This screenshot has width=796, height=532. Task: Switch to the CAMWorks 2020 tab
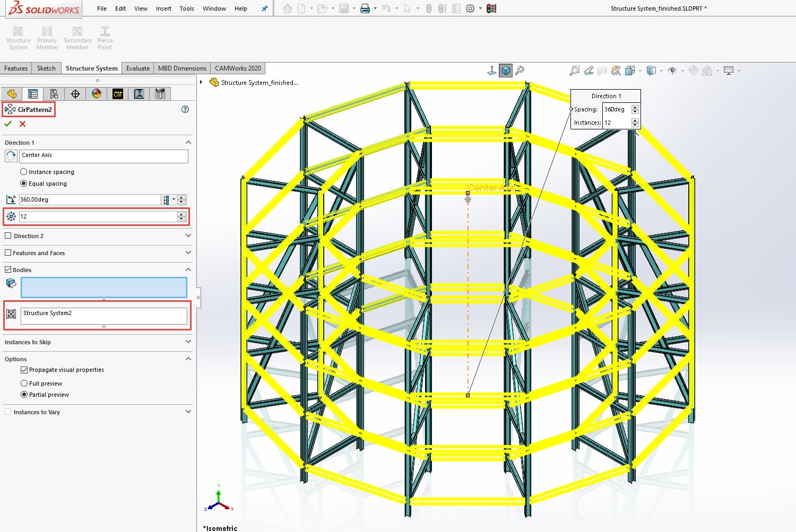[x=238, y=68]
